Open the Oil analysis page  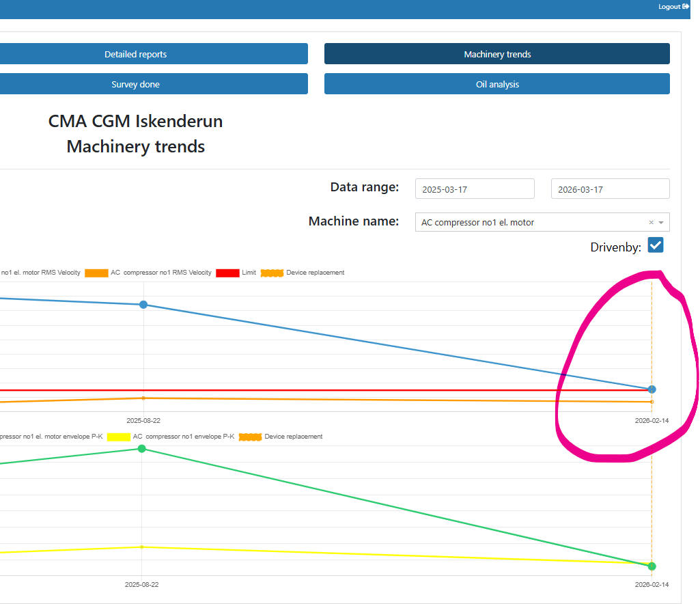[x=496, y=84]
